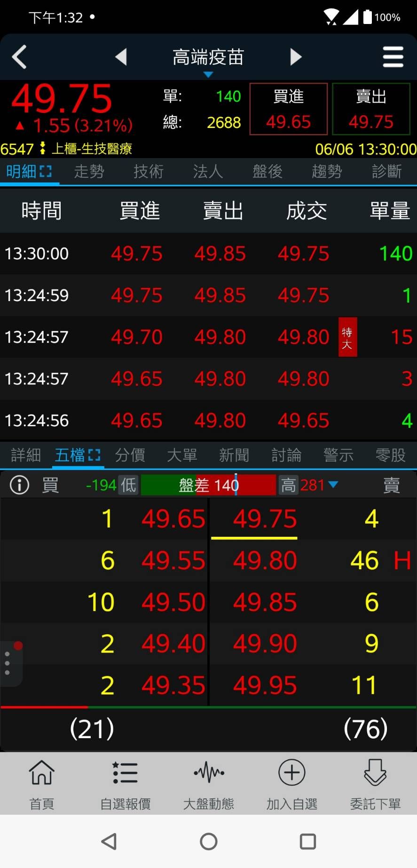Tap the volume 15 in 特大 row
Image resolution: width=417 pixels, height=868 pixels.
tap(402, 337)
